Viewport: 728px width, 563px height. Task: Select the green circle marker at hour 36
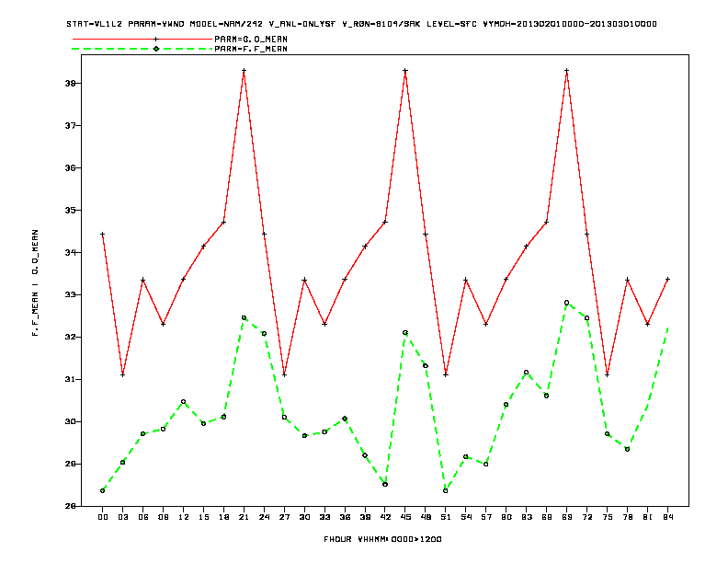pos(345,419)
